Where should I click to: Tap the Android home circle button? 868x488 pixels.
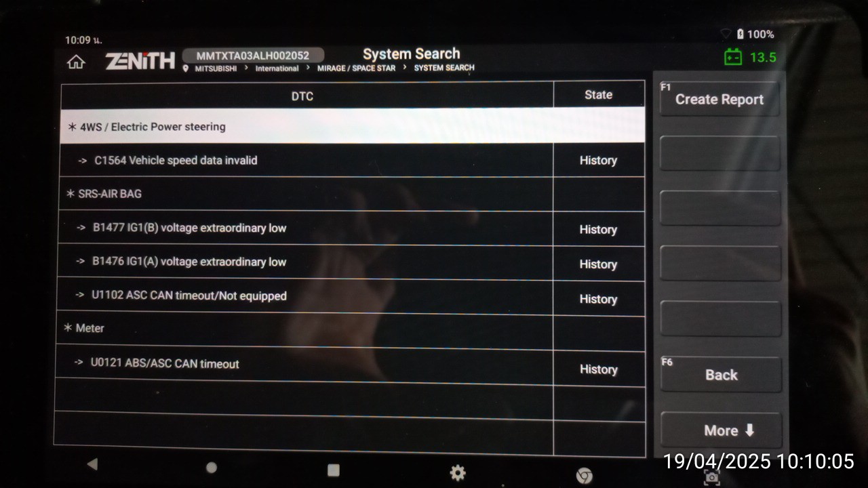[212, 468]
